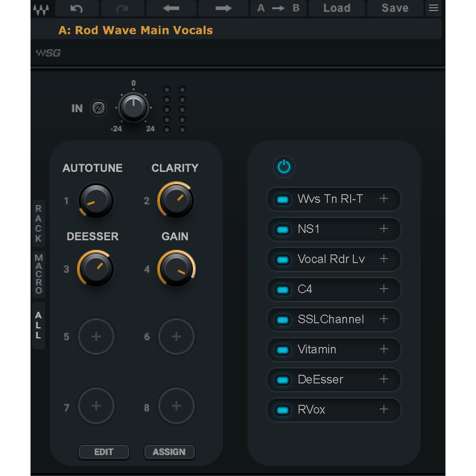Screen dimensions: 476x476
Task: Expand the C4 plugin with plus
Action: tap(384, 289)
